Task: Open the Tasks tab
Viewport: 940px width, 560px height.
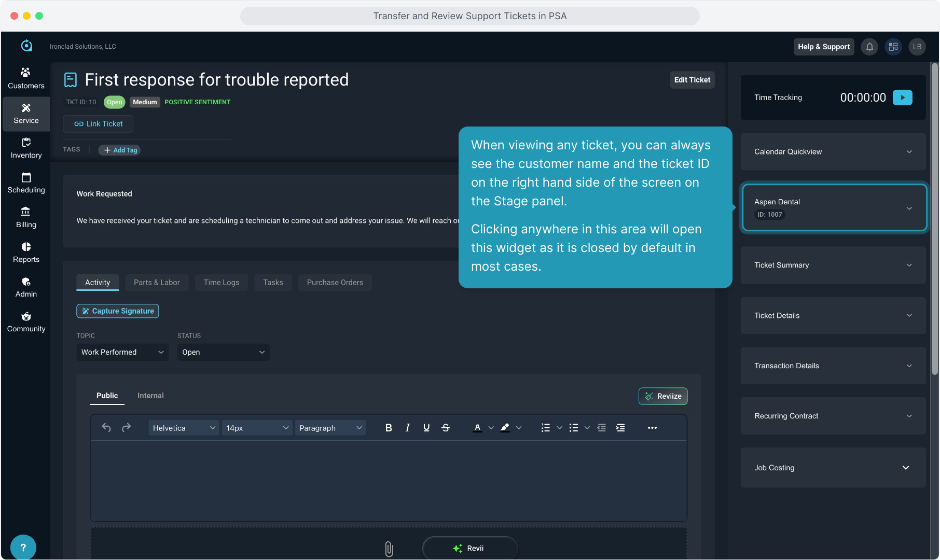Action: (x=273, y=283)
